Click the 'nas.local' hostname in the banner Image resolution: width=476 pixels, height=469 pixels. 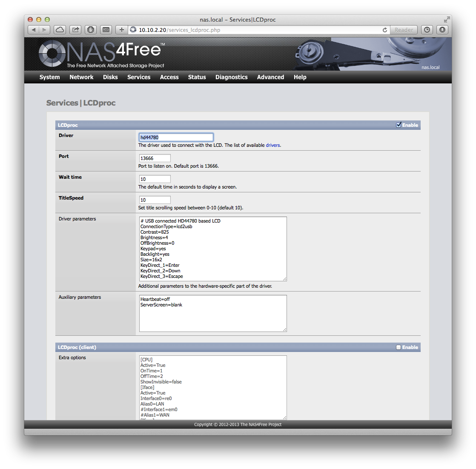click(430, 67)
